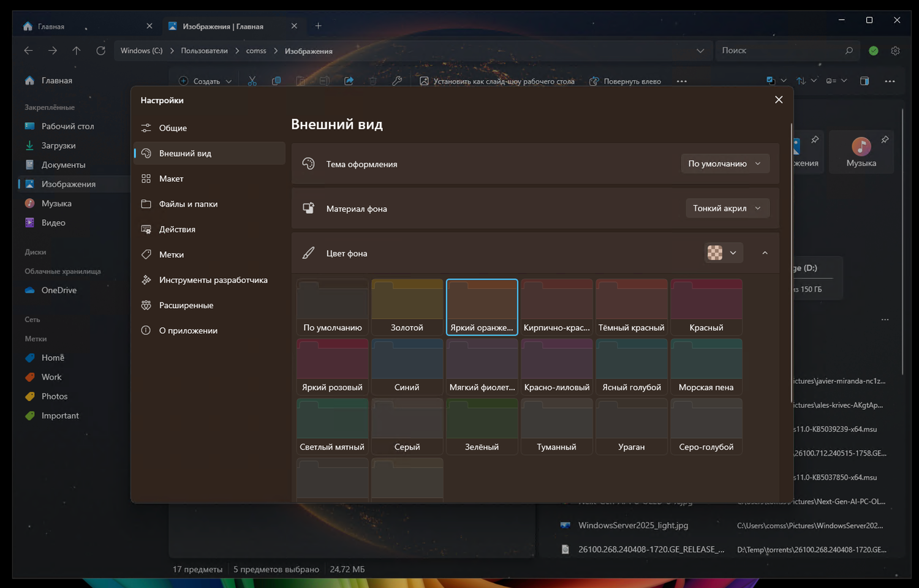Copy selected items using the toolbar copy icon

point(276,81)
